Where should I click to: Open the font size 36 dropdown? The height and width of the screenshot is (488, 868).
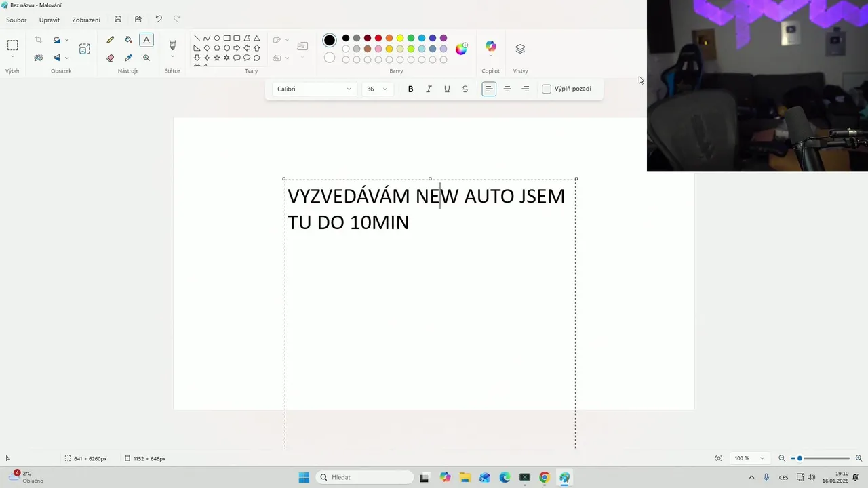coord(377,89)
